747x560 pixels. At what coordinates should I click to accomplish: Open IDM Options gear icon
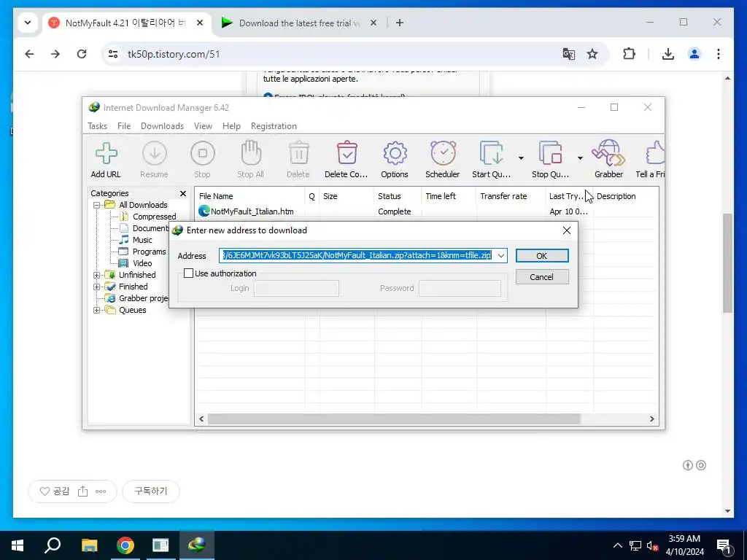(395, 160)
